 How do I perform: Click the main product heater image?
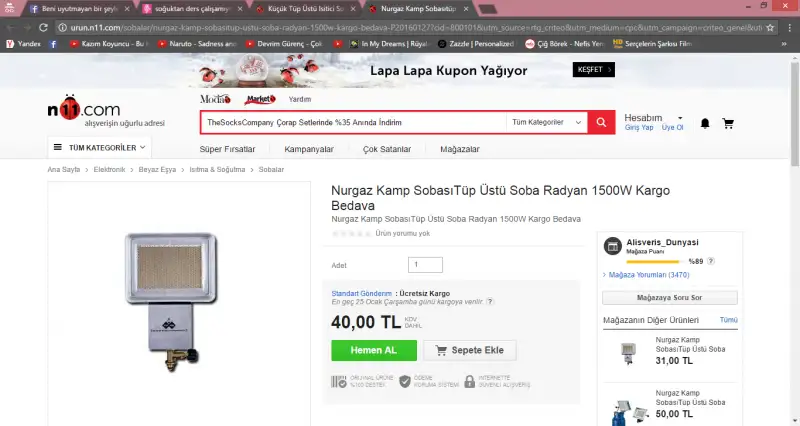coord(171,301)
